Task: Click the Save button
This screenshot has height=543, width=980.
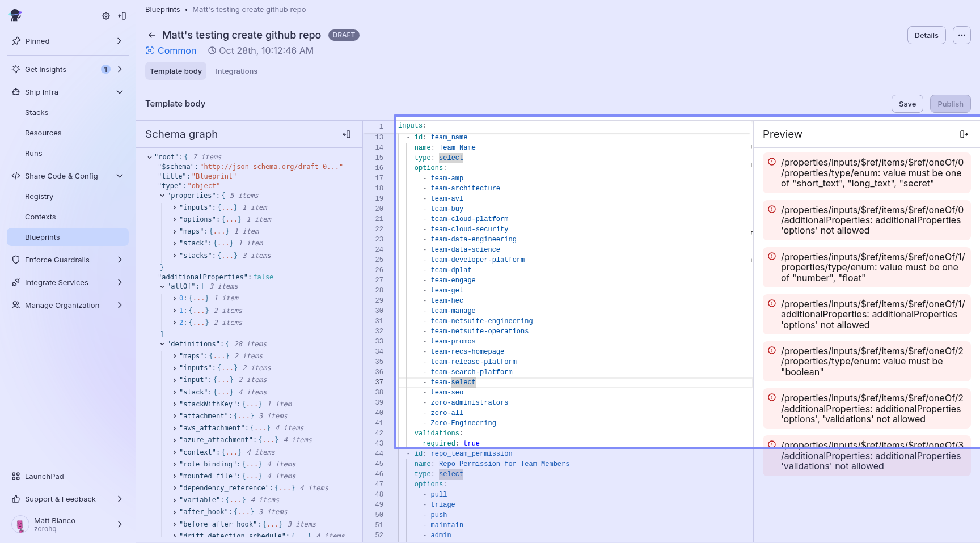Action: point(907,104)
